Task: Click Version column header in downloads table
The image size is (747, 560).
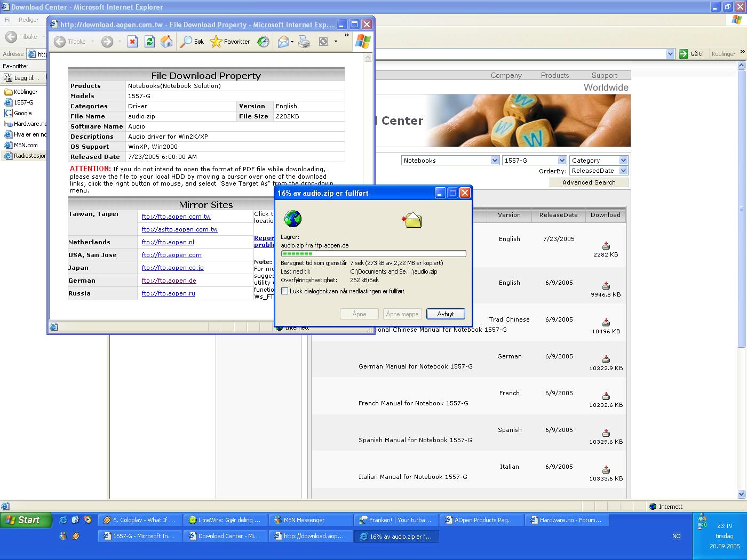Action: tap(509, 215)
